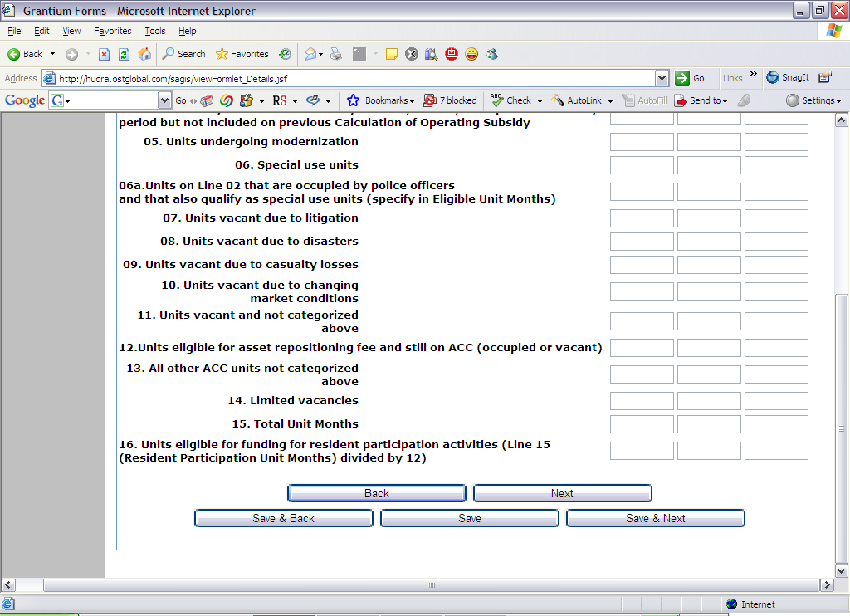The height and width of the screenshot is (616, 850).
Task: Click the Next button
Action: tap(562, 493)
